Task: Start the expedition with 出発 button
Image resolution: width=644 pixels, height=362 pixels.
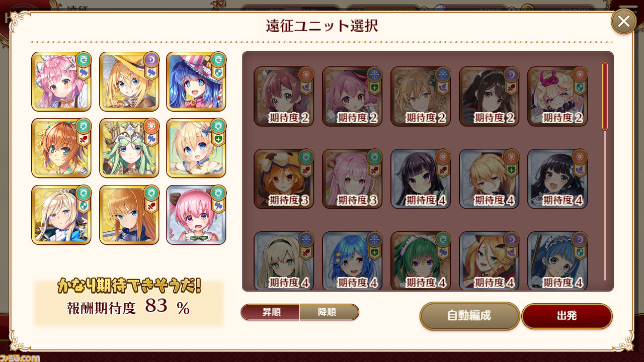Action: (x=567, y=316)
